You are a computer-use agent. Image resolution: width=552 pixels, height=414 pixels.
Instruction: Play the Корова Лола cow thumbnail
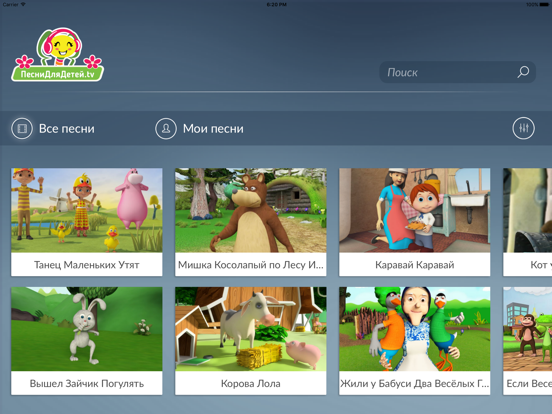point(251,329)
